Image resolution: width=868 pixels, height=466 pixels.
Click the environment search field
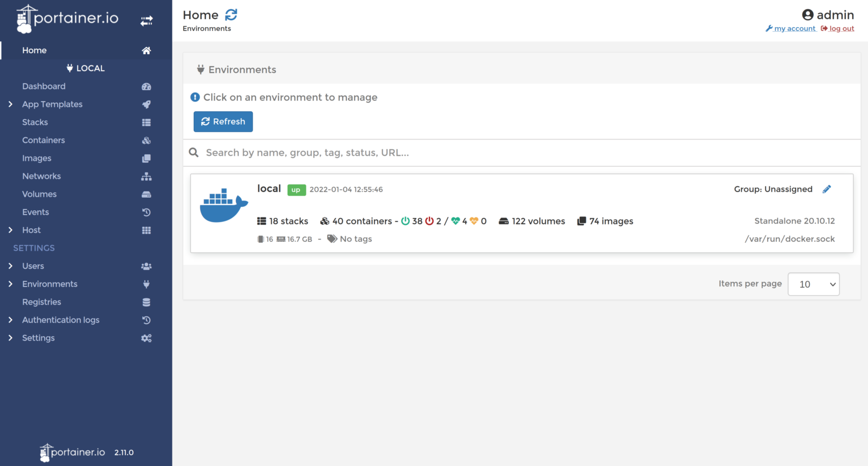click(396, 153)
